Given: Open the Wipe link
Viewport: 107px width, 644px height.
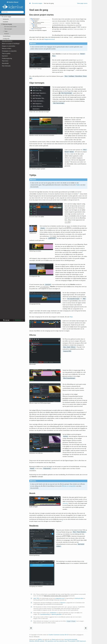Looking at the screenshot, I should [x=71, y=317].
